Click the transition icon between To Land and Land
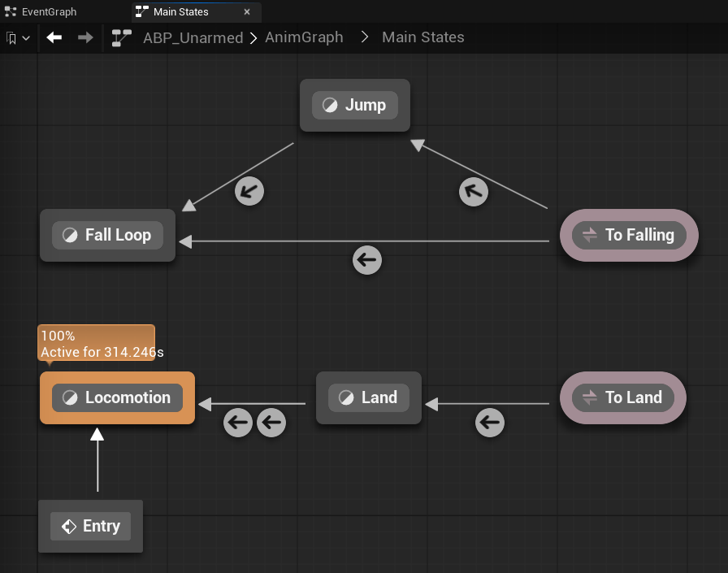 [x=489, y=423]
